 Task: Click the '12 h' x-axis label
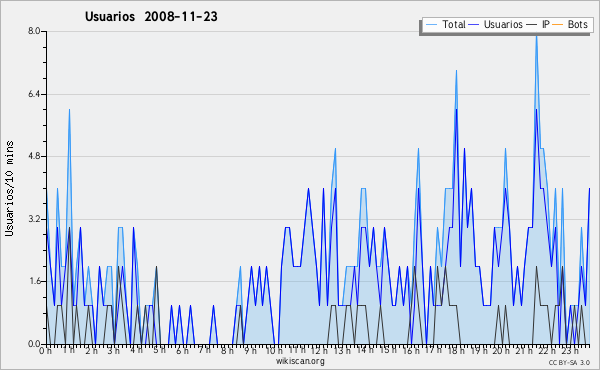pos(319,351)
